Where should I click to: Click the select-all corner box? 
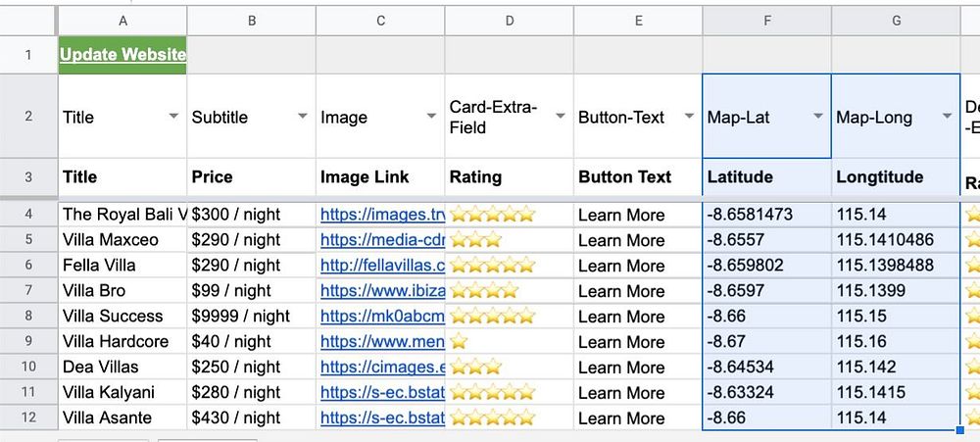28,20
